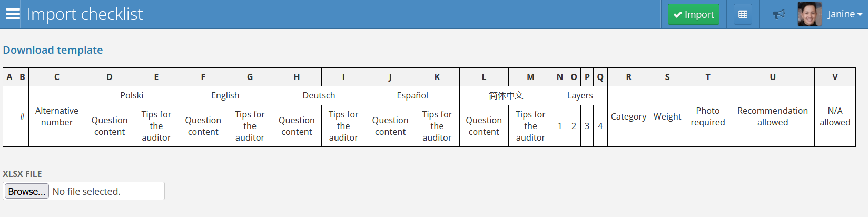
Task: Click the Polski language header cell
Action: pyautogui.click(x=132, y=95)
